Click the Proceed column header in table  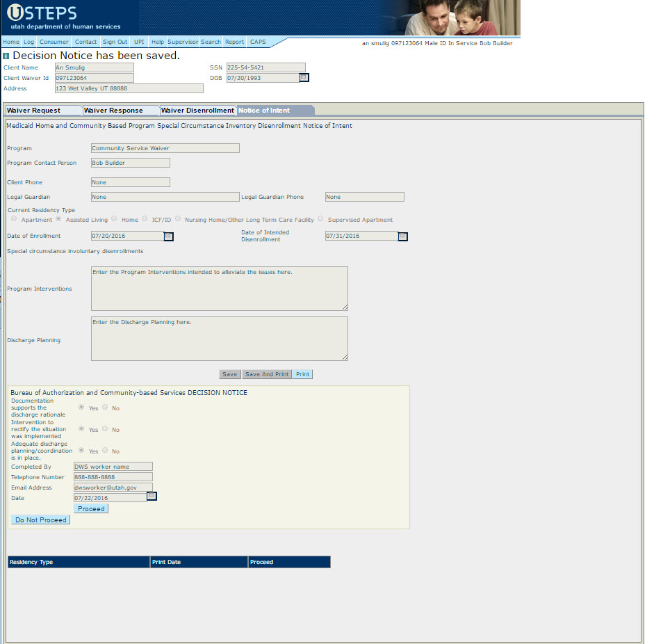[289, 562]
